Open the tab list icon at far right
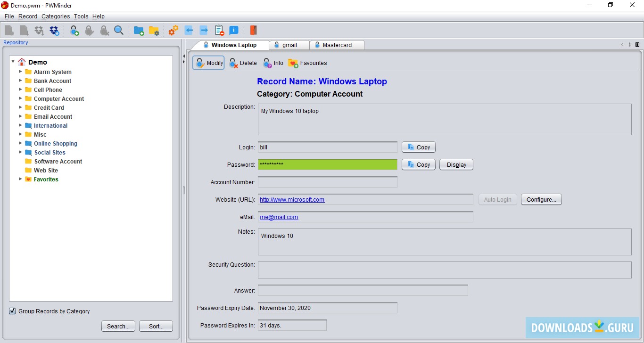The height and width of the screenshot is (343, 644). (x=637, y=45)
